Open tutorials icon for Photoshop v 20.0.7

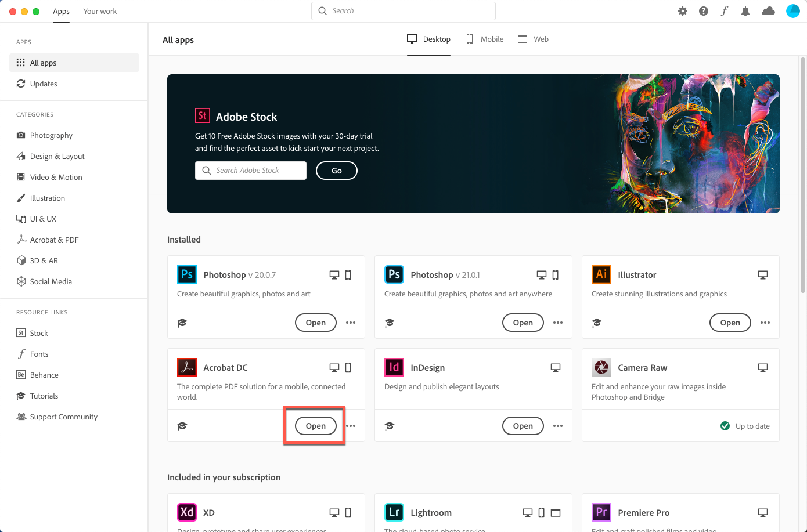click(182, 323)
